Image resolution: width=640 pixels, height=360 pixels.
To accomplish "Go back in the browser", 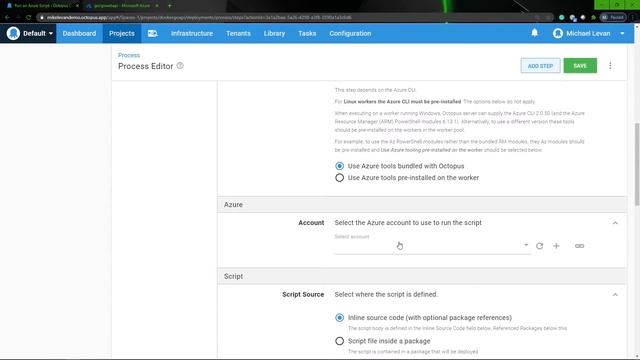I will pos(7,18).
